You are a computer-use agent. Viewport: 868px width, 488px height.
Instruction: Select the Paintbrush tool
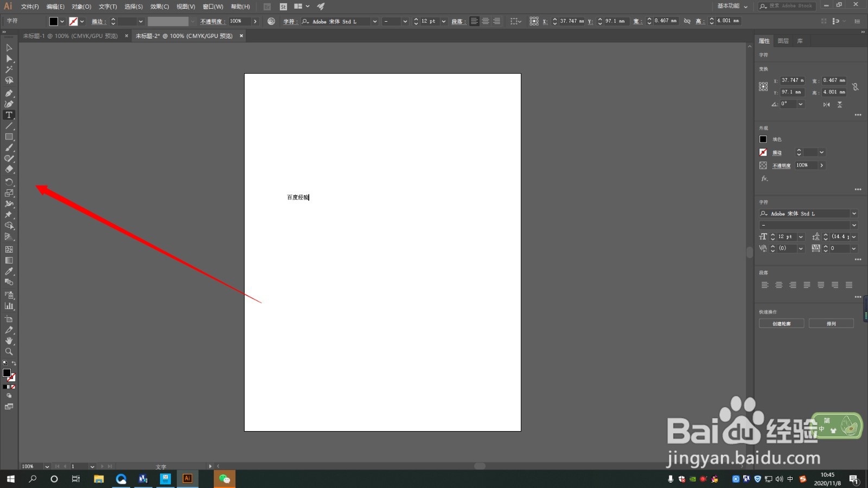pos(9,147)
